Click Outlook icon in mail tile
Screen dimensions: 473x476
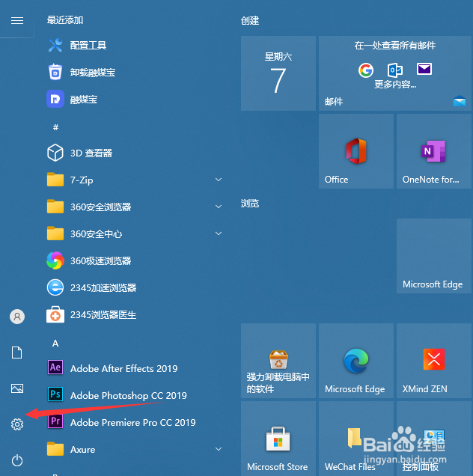(395, 70)
